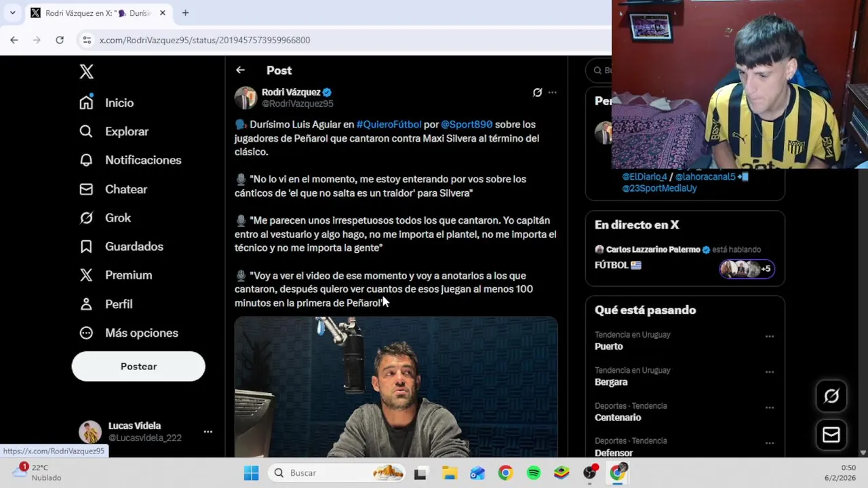868x488 pixels.
Task: Open @23SportMediaUy mention link
Action: [x=659, y=188]
